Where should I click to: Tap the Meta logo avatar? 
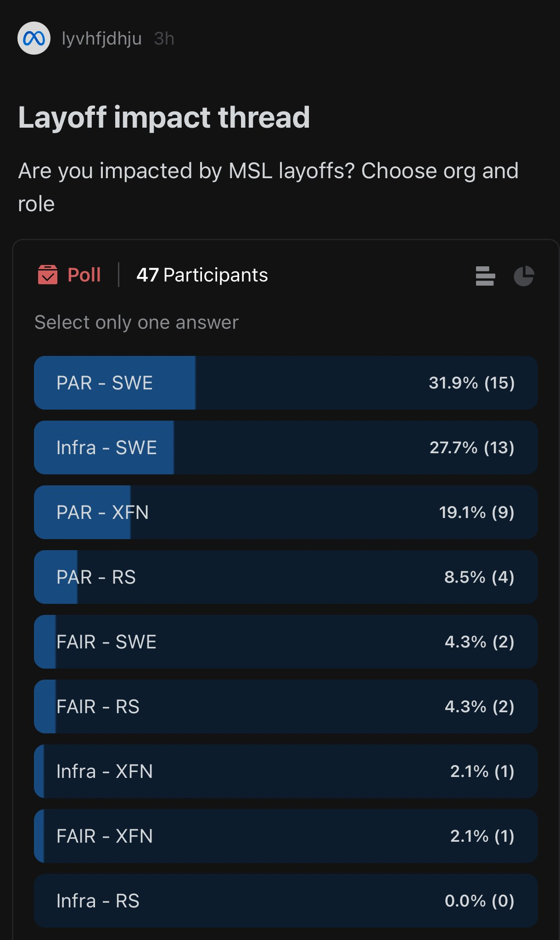click(34, 38)
